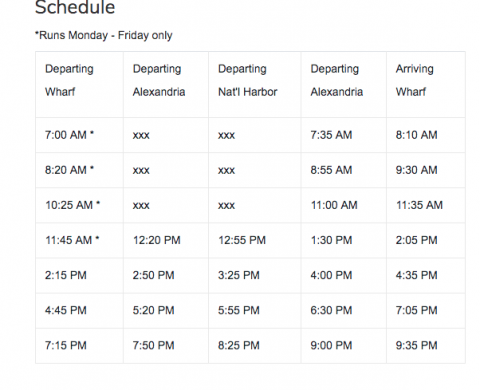Click the Departing Nat'l Harbor column header
The width and height of the screenshot is (480, 390).
[x=255, y=84]
